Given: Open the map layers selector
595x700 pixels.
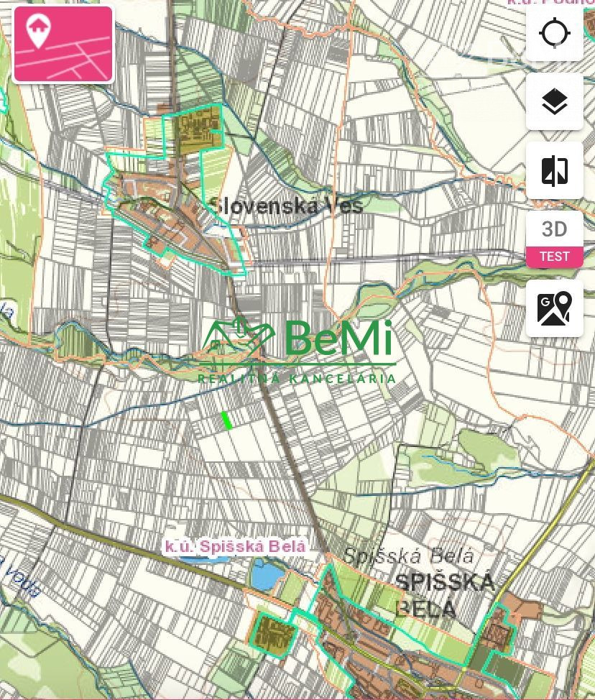Looking at the screenshot, I should click(554, 102).
